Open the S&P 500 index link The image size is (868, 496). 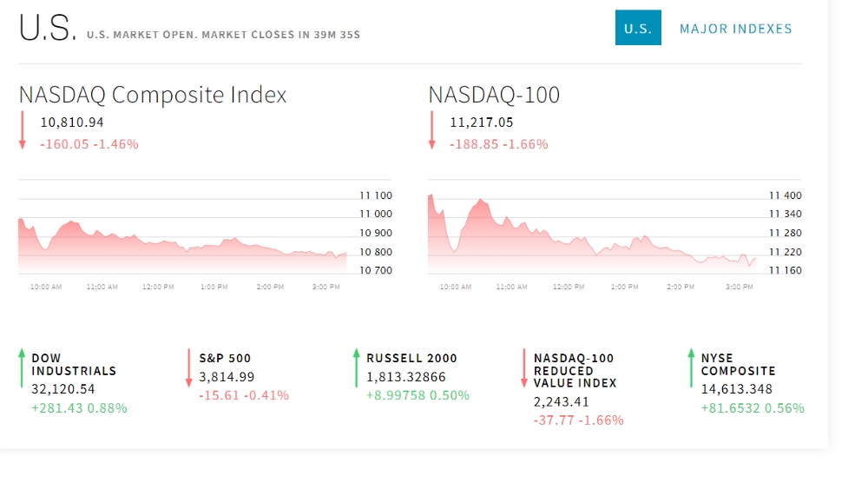225,358
